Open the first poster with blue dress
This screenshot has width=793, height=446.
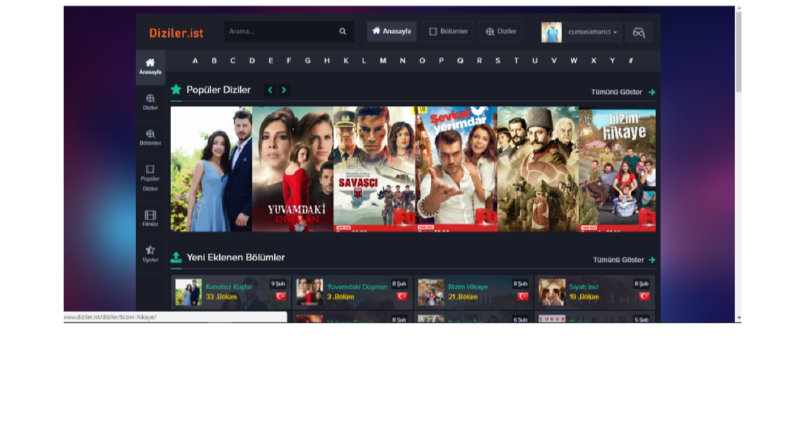coord(211,169)
